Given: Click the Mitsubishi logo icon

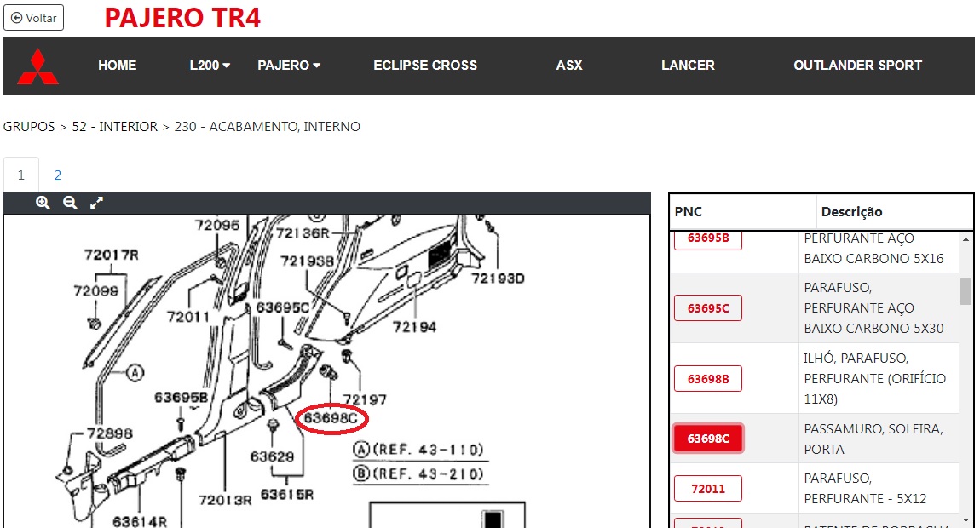Looking at the screenshot, I should click(38, 66).
